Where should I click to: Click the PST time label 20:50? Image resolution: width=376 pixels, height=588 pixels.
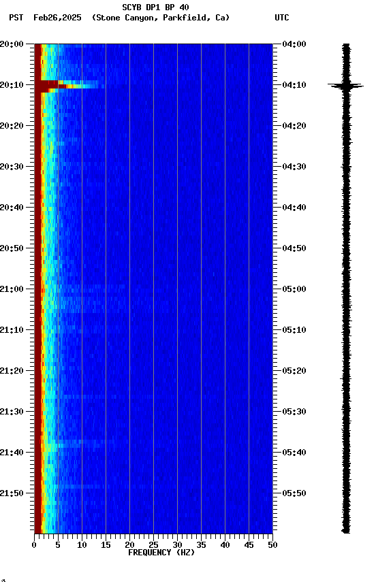click(x=12, y=248)
